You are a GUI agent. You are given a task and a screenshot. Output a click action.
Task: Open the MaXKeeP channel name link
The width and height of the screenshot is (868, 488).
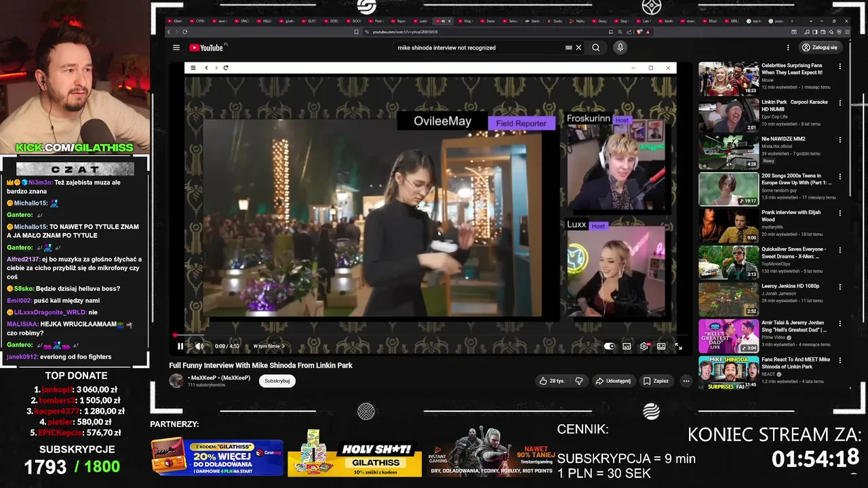220,378
